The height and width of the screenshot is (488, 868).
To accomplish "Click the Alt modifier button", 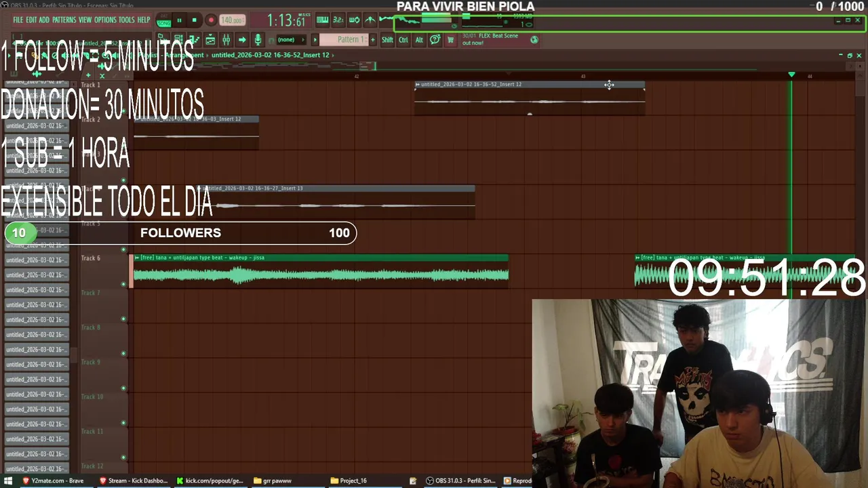I will (419, 39).
